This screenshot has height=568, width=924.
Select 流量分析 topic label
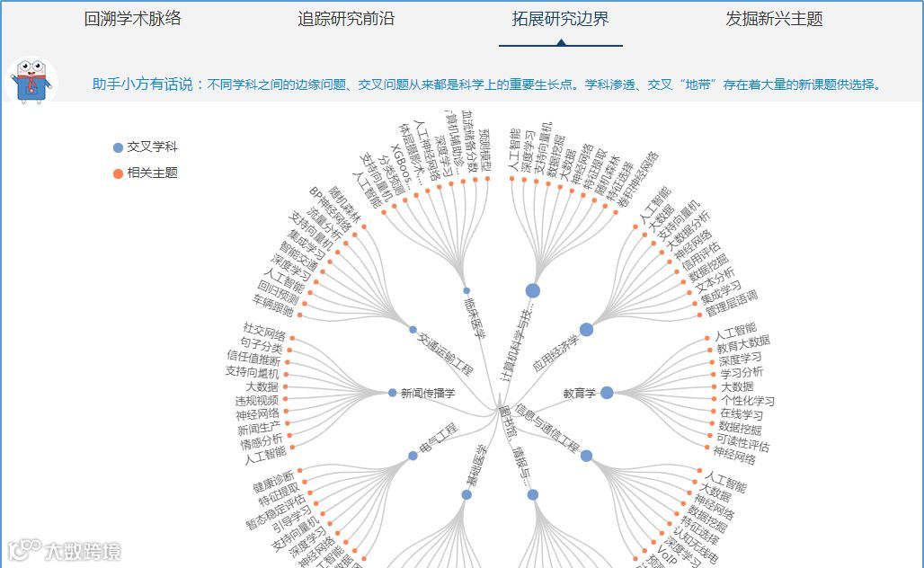point(324,225)
